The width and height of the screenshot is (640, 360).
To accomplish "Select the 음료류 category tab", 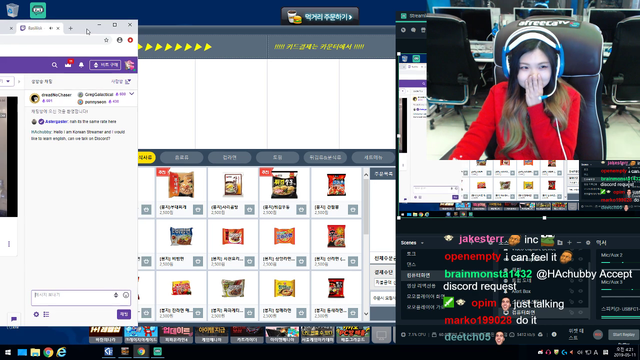I will pyautogui.click(x=182, y=157).
